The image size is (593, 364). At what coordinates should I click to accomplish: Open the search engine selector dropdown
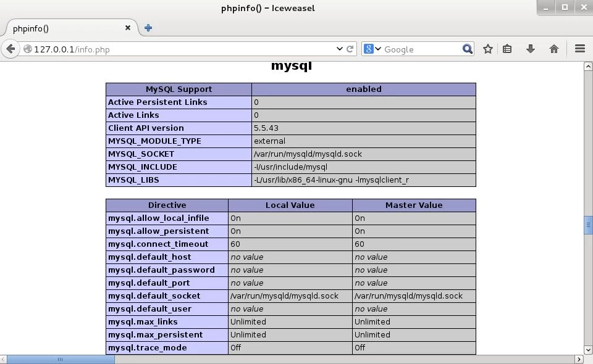click(373, 49)
